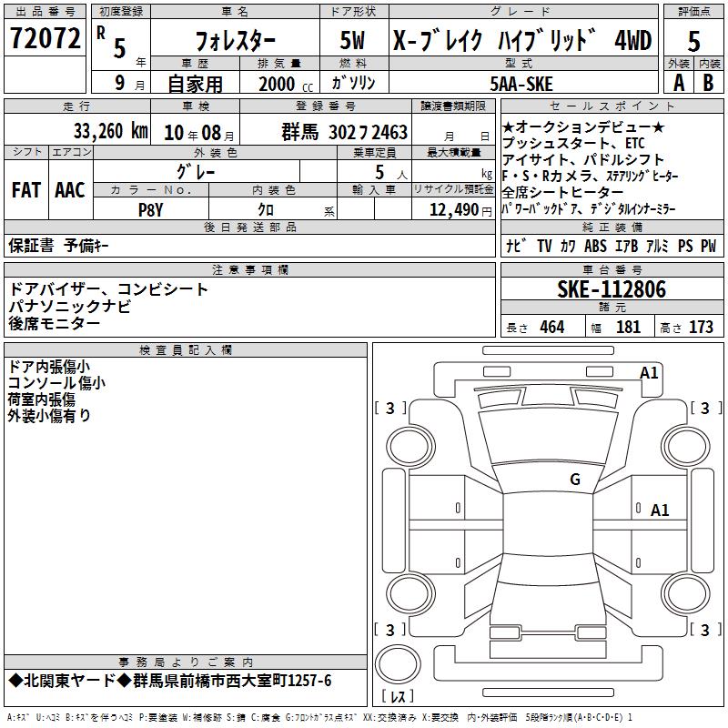Click the mileage value 33,260 km
This screenshot has height=728, width=728.
(x=110, y=131)
